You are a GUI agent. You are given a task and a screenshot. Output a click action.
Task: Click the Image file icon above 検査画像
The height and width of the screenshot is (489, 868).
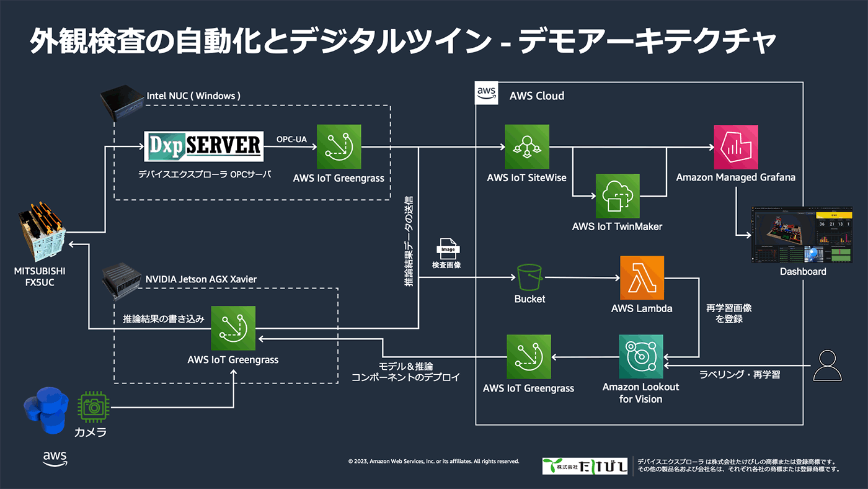(x=447, y=249)
